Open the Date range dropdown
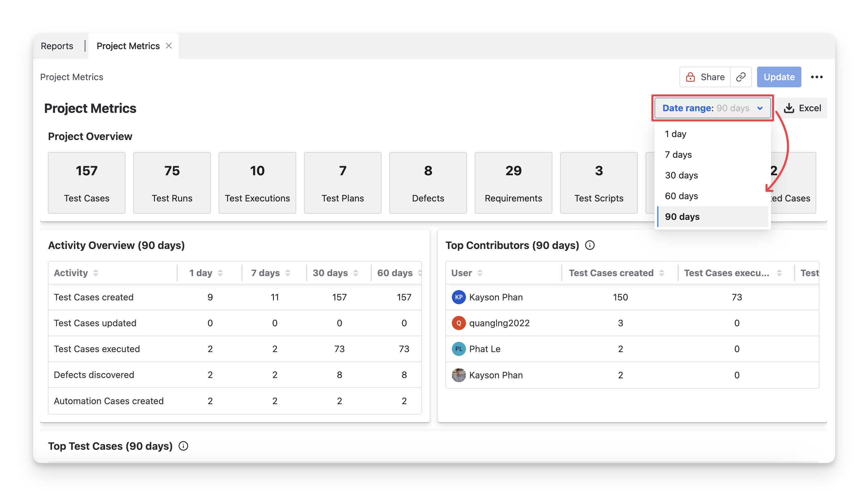The height and width of the screenshot is (496, 868). 712,108
